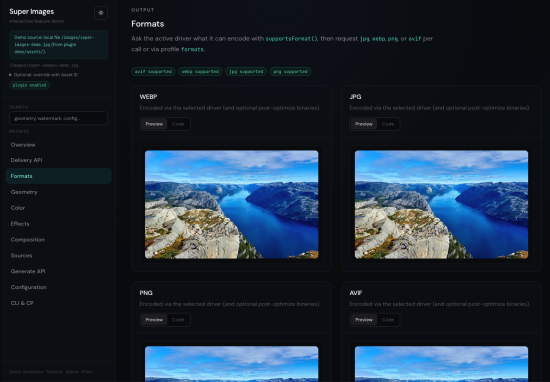The width and height of the screenshot is (550, 382).
Task: Select Preview tab in WEBP card
Action: point(154,124)
